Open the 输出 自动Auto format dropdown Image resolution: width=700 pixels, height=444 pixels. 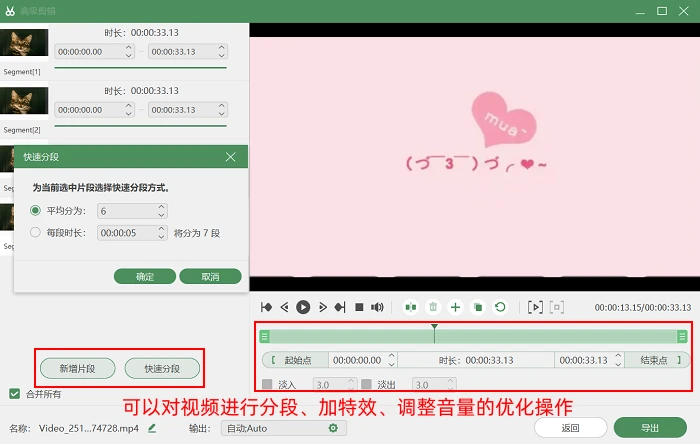point(283,428)
